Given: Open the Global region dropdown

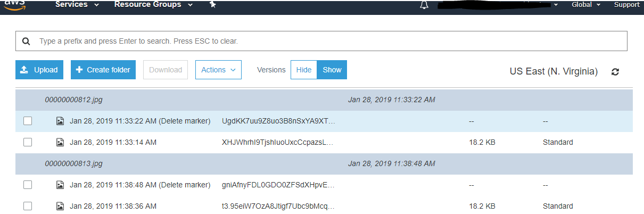Looking at the screenshot, I should 586,5.
